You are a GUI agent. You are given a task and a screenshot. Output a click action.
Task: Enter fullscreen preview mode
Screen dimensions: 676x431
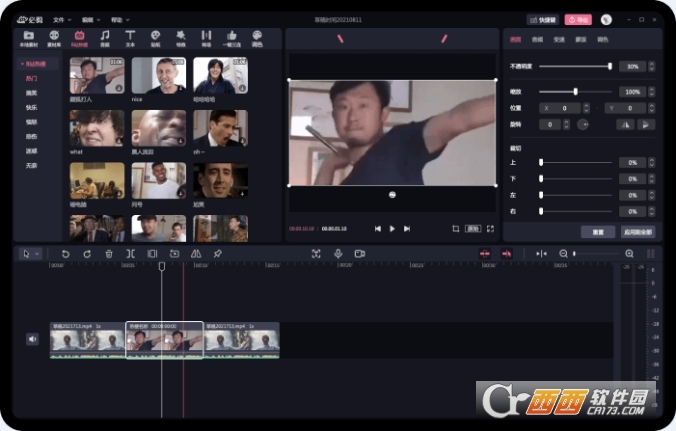click(x=490, y=228)
